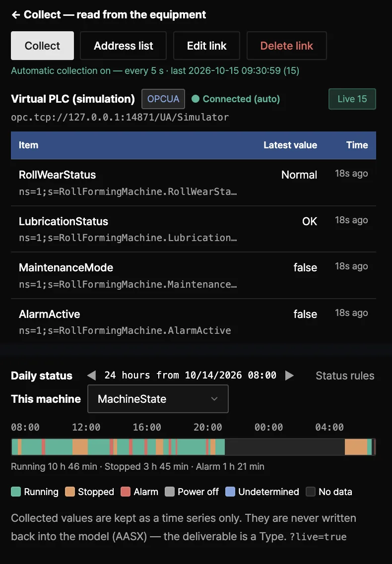Image resolution: width=392 pixels, height=564 pixels.
Task: Click the Power off legend swatch
Action: 170,492
